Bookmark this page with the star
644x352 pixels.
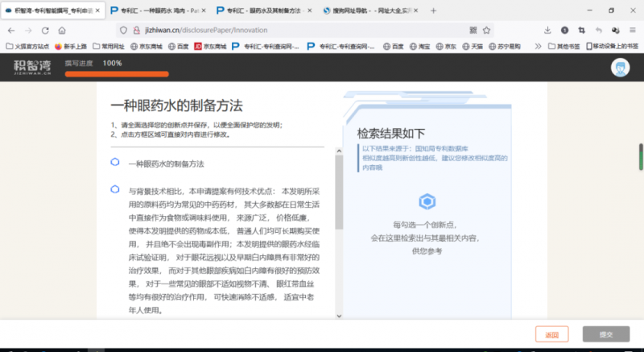[x=487, y=30]
